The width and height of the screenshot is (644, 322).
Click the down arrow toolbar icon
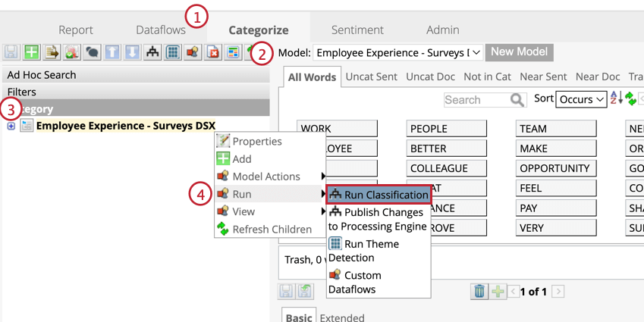point(132,52)
